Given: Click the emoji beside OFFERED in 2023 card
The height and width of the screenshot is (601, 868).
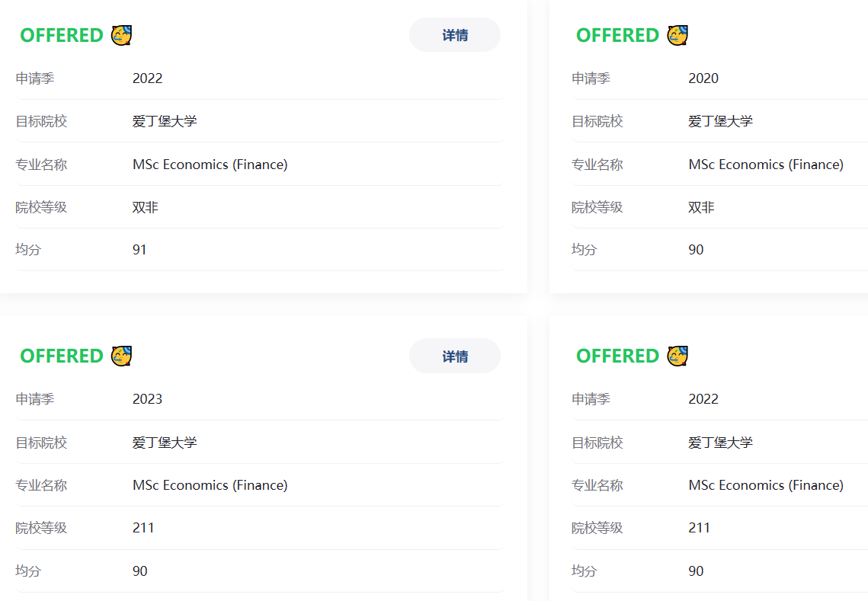Looking at the screenshot, I should [x=122, y=356].
